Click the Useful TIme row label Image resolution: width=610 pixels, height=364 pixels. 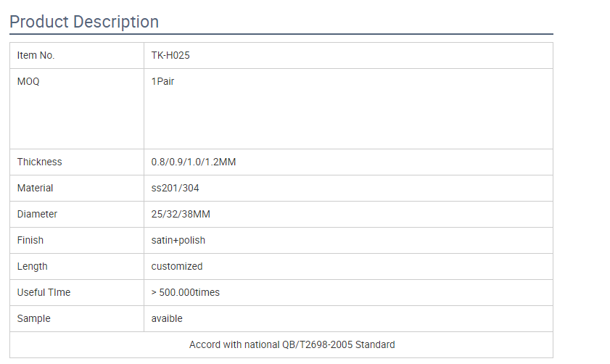(x=44, y=292)
